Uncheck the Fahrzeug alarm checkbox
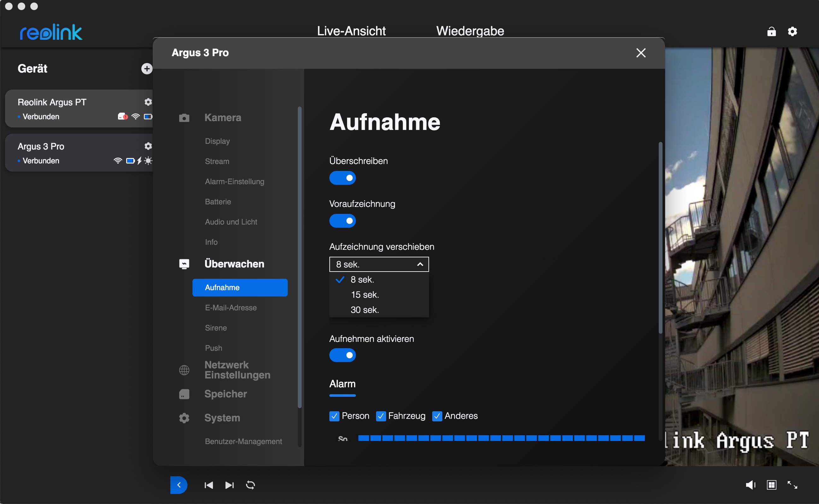This screenshot has height=504, width=819. [x=380, y=416]
